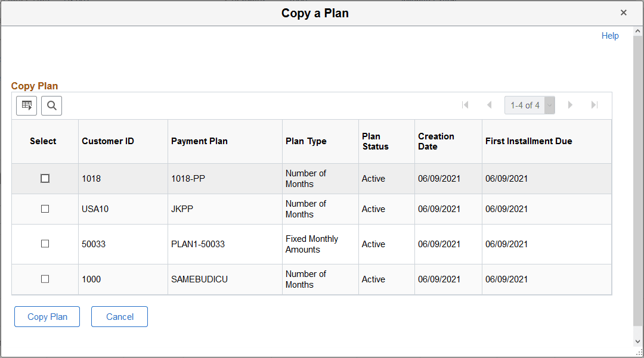Click the vertical scrollbar track

[638, 179]
